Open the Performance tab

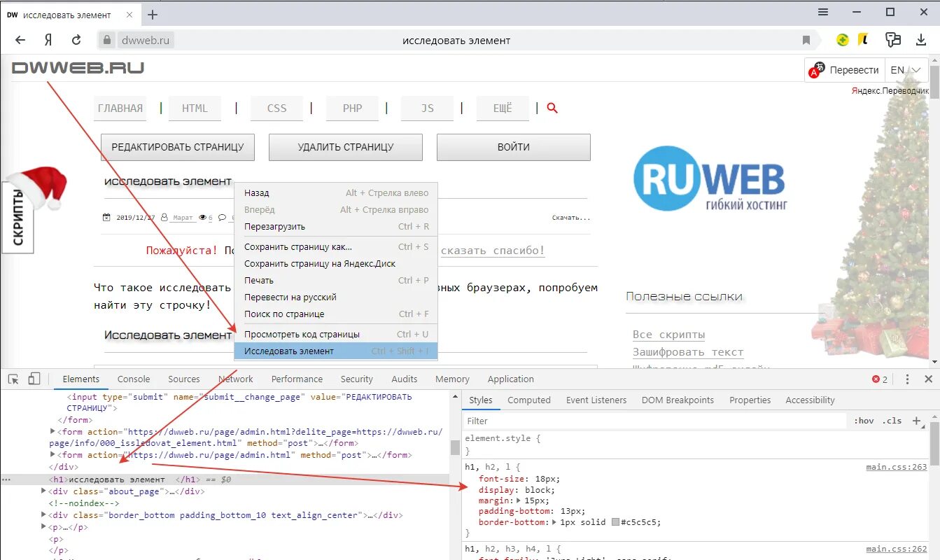click(x=297, y=379)
